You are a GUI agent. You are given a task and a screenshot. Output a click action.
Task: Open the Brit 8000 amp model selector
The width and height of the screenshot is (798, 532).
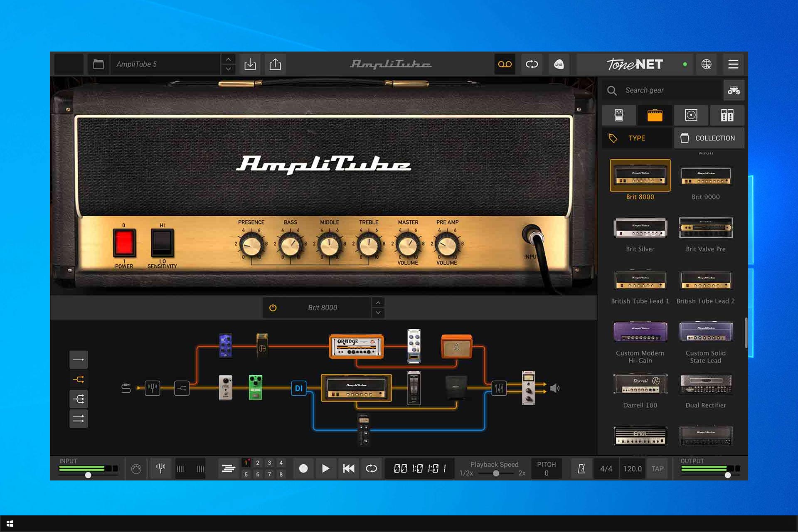point(322,308)
